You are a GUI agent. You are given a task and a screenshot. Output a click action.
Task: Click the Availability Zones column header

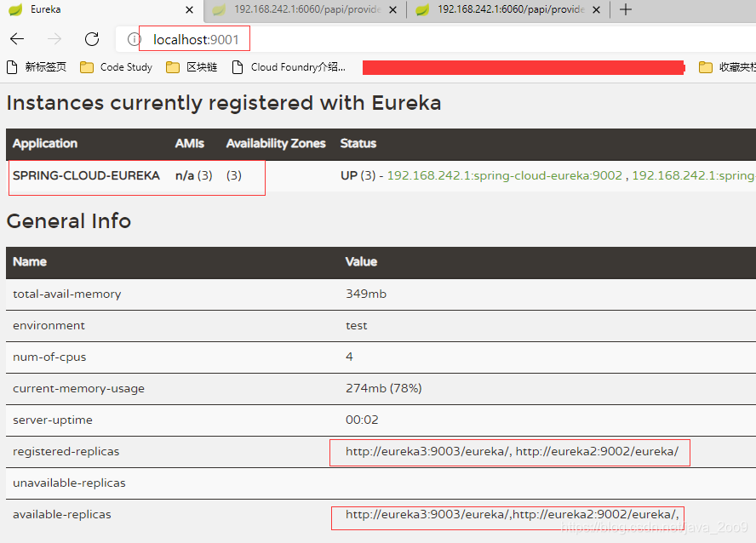click(276, 144)
